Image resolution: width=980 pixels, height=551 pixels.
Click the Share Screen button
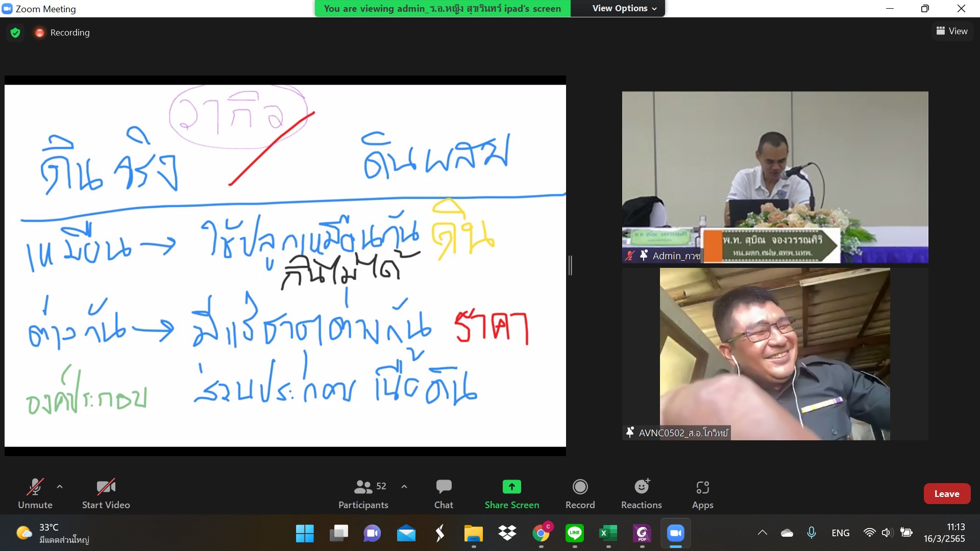pos(512,493)
